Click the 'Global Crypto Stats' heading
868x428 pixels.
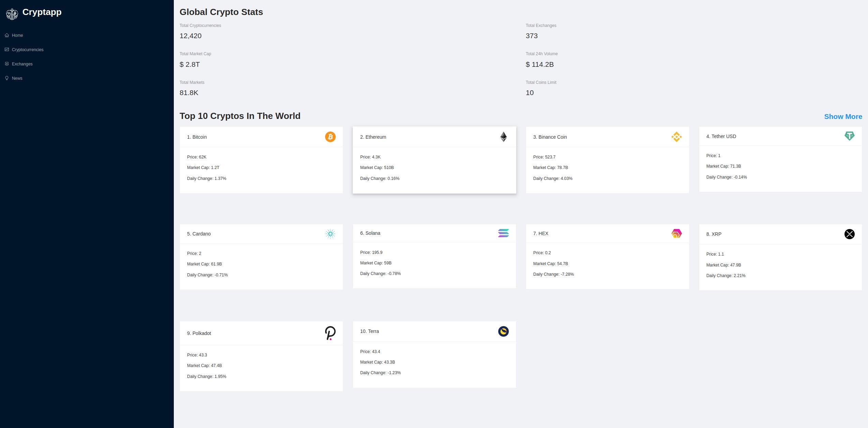pyautogui.click(x=222, y=12)
